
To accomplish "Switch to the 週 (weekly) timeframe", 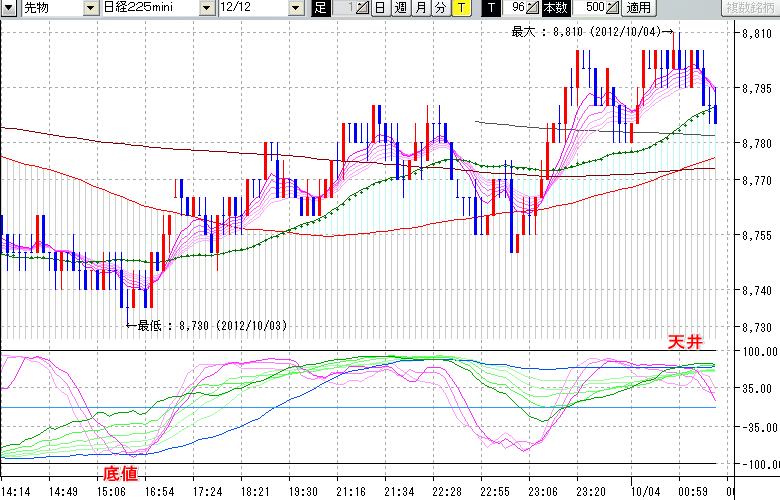I will [x=400, y=8].
